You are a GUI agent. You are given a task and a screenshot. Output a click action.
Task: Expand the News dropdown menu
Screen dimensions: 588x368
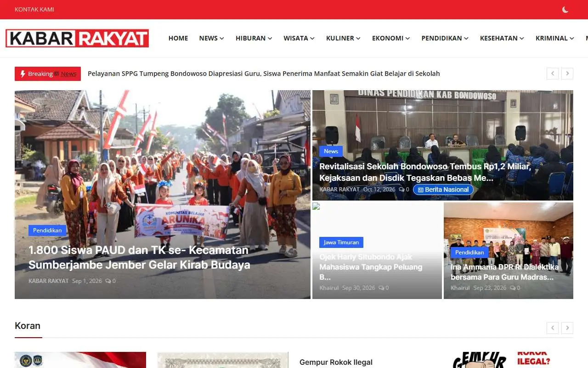211,38
